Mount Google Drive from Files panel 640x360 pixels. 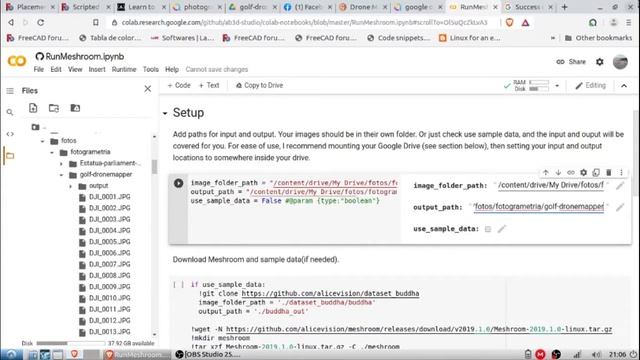click(75, 108)
